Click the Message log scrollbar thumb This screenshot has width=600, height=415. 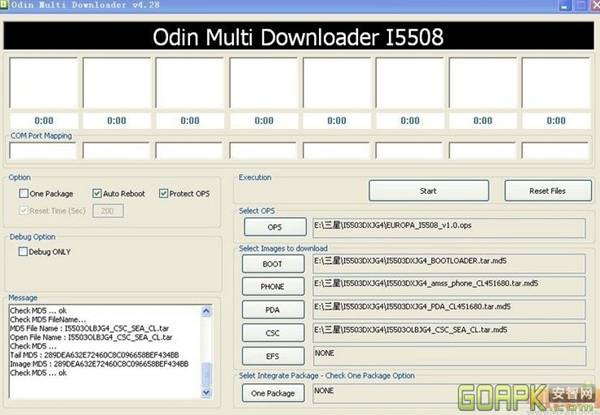point(206,374)
